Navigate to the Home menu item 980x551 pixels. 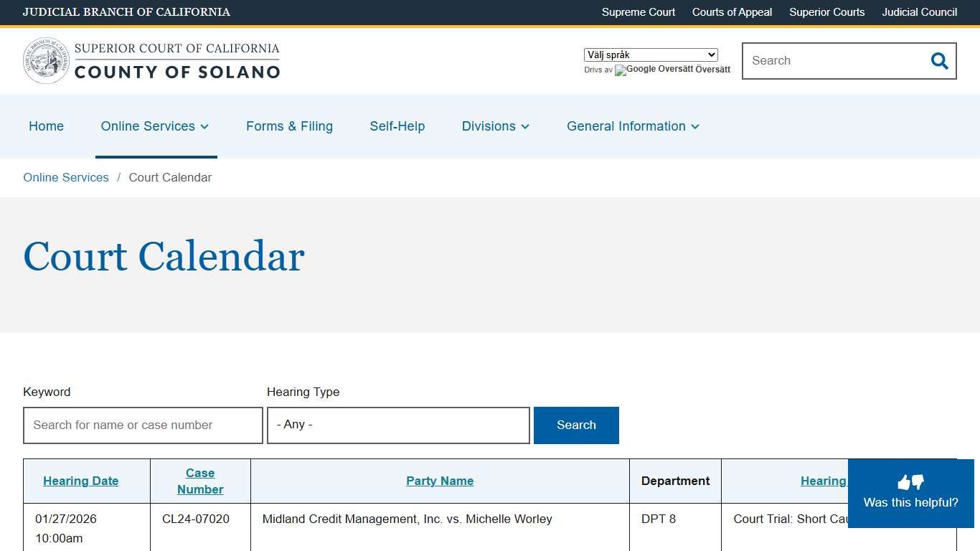[x=46, y=126]
